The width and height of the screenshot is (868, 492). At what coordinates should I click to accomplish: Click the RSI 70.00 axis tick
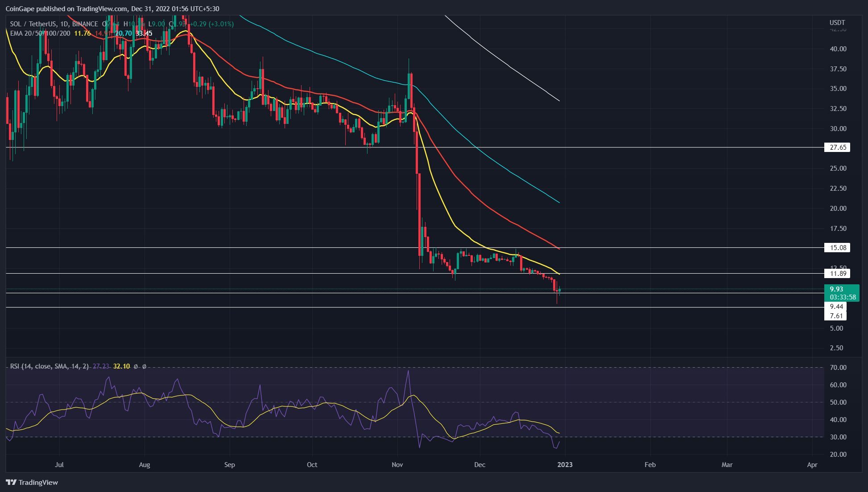[838, 368]
